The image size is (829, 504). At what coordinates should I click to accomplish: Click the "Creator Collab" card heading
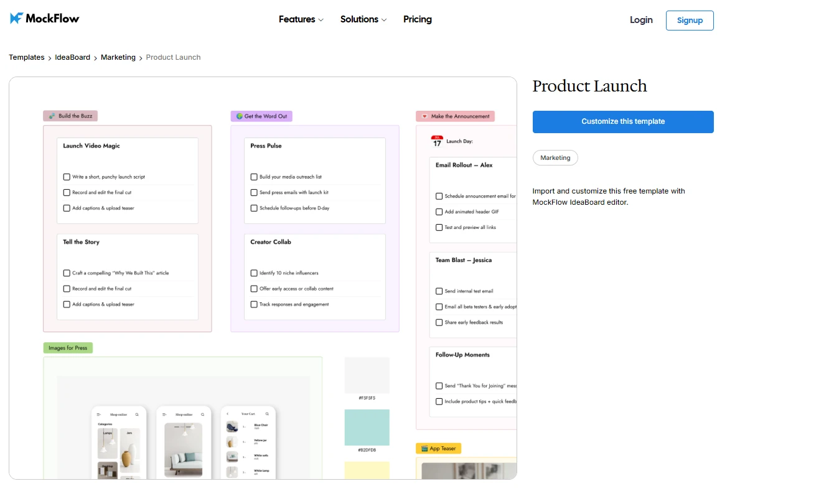(271, 242)
